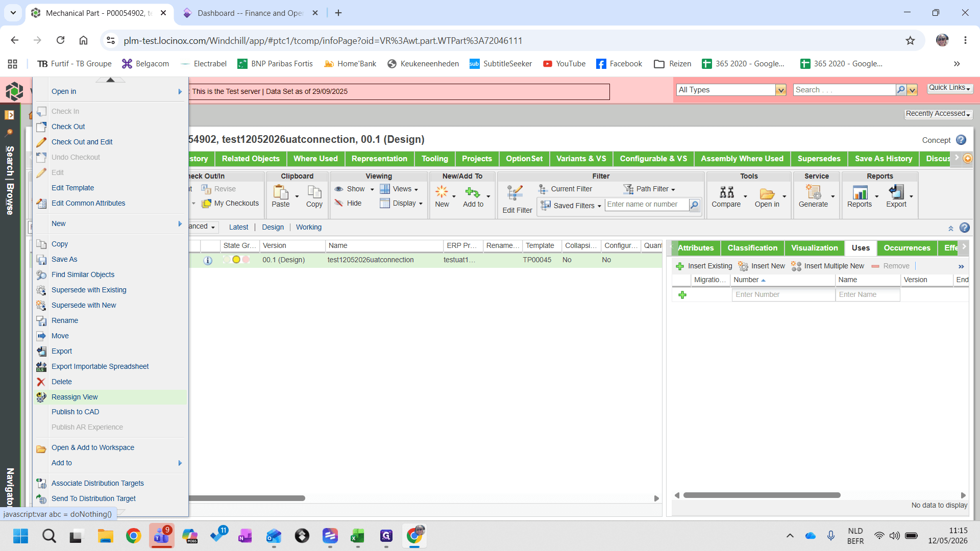Click the Compare tool icon

726,192
